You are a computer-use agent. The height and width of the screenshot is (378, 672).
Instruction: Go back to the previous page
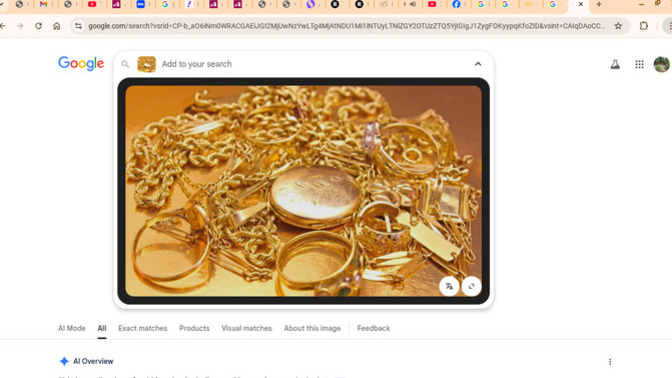[x=3, y=26]
